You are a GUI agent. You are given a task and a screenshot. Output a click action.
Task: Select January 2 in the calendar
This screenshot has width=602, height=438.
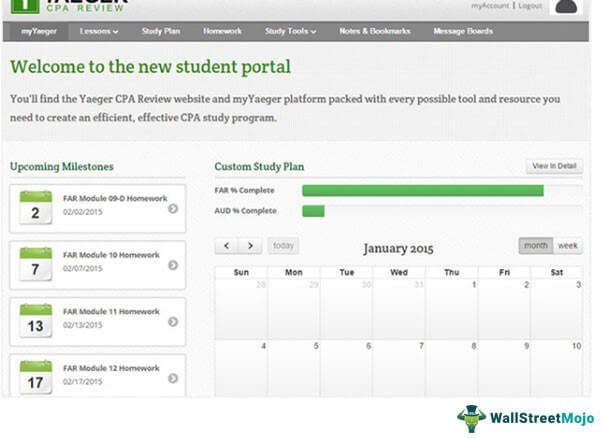[x=504, y=309]
